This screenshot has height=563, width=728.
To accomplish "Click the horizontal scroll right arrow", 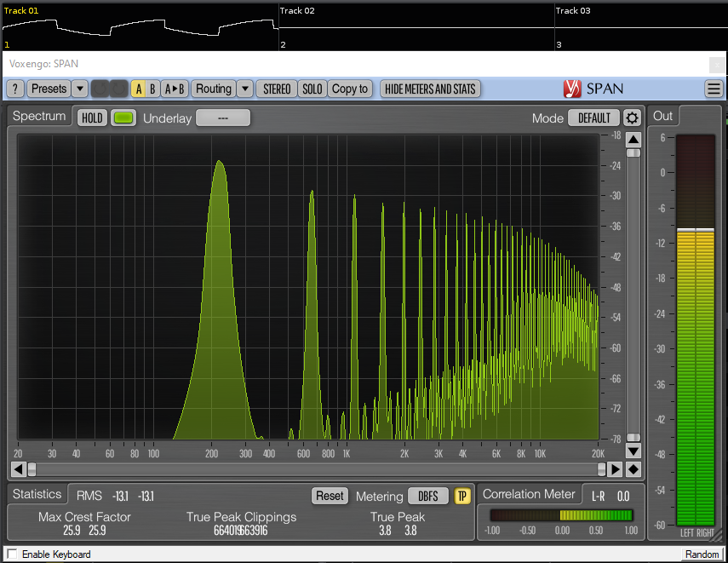I will pyautogui.click(x=615, y=469).
